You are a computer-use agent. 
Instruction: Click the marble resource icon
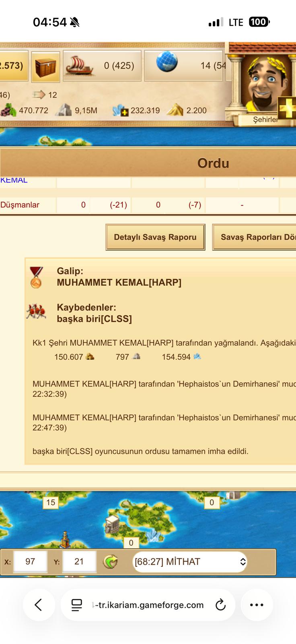pyautogui.click(x=63, y=110)
